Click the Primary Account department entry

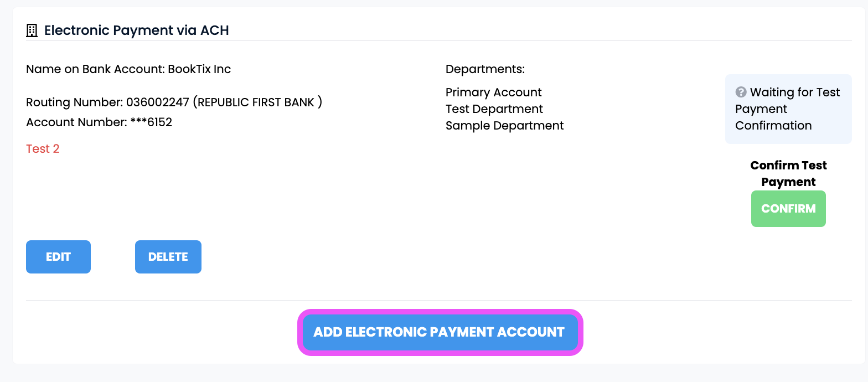click(494, 92)
